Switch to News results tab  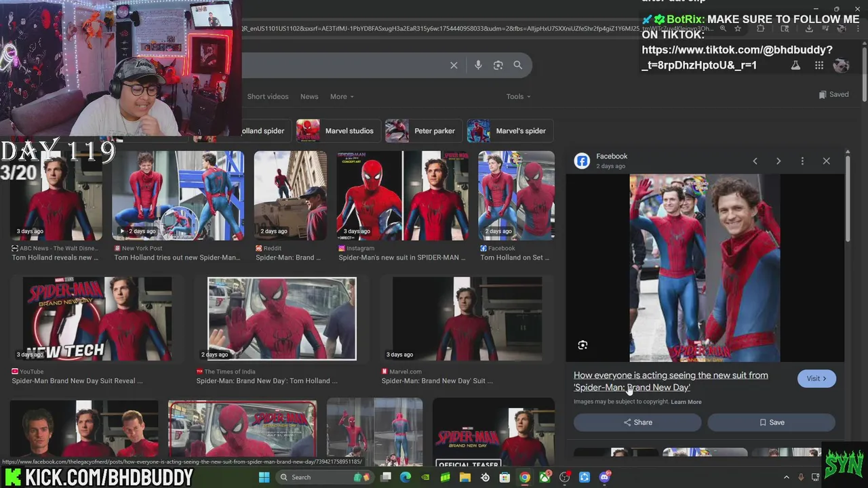(309, 96)
